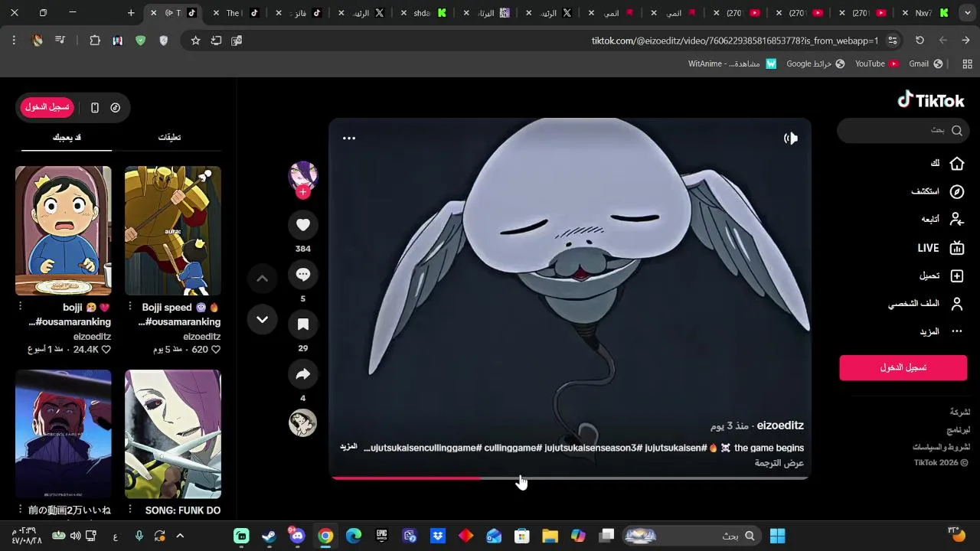Show hidden system tray icons chevron
Viewport: 980px width, 551px height.
(181, 536)
